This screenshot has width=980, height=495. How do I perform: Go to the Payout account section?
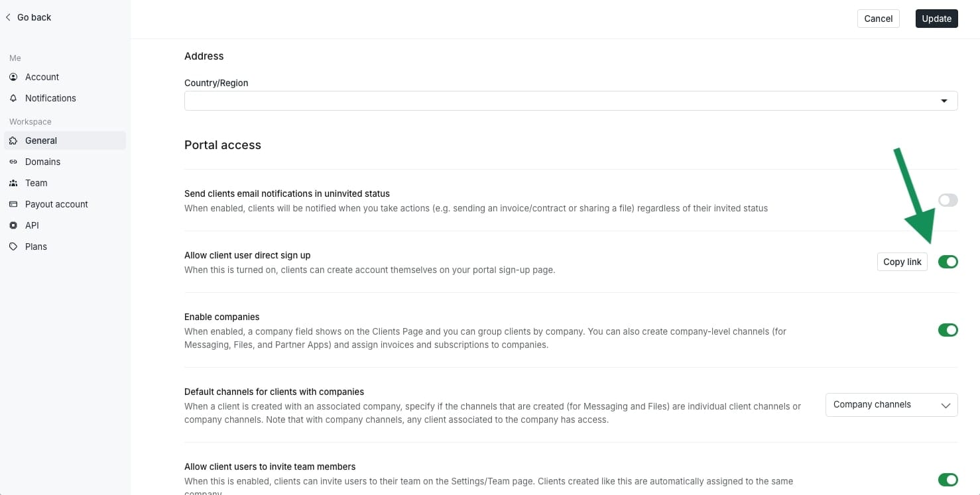pyautogui.click(x=56, y=204)
